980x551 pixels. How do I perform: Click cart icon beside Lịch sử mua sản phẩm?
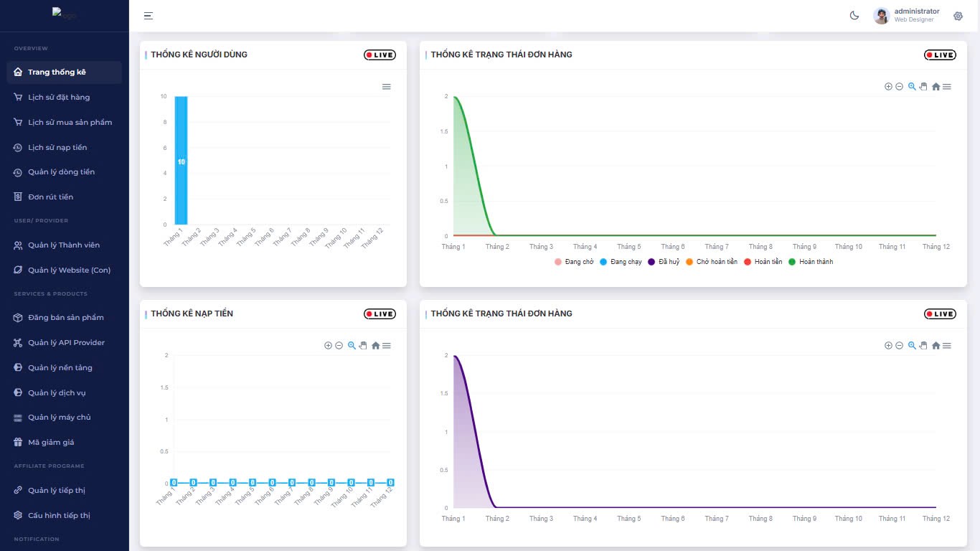(x=19, y=122)
